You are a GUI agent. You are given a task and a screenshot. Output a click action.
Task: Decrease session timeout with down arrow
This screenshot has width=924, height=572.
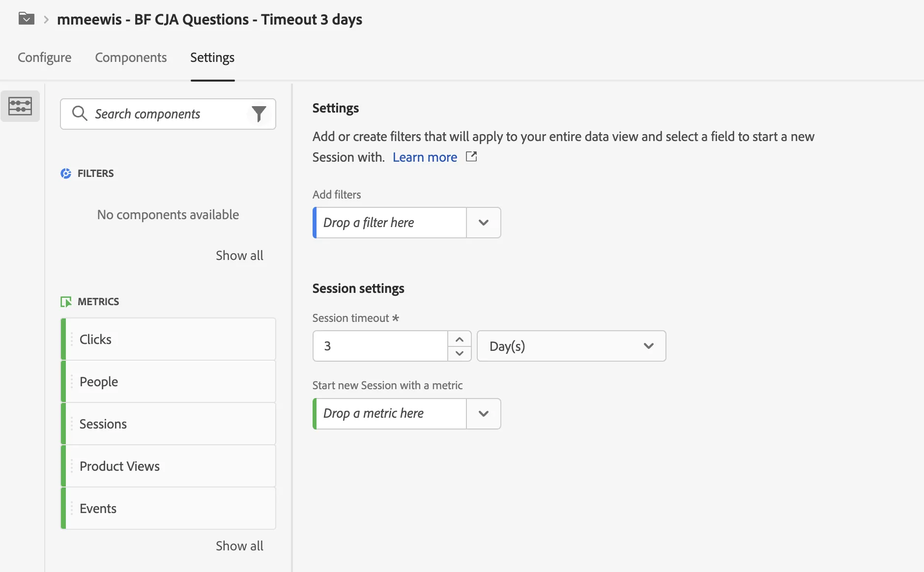[460, 353]
